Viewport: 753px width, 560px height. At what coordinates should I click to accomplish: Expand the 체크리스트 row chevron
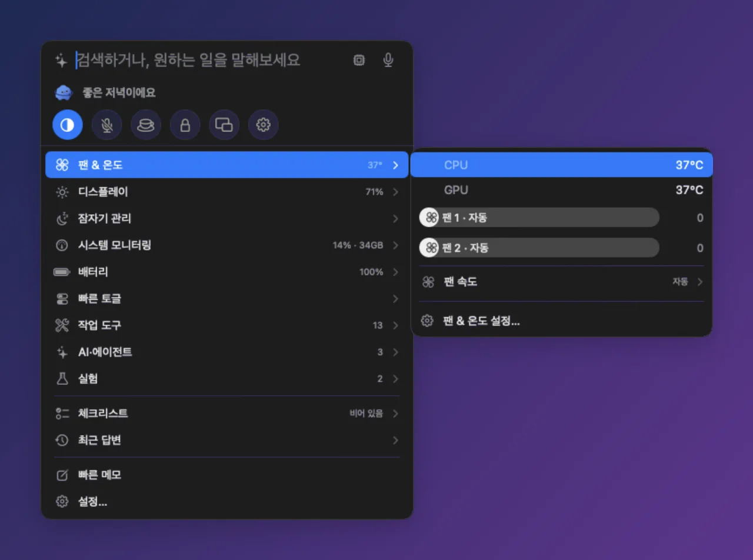pos(396,414)
